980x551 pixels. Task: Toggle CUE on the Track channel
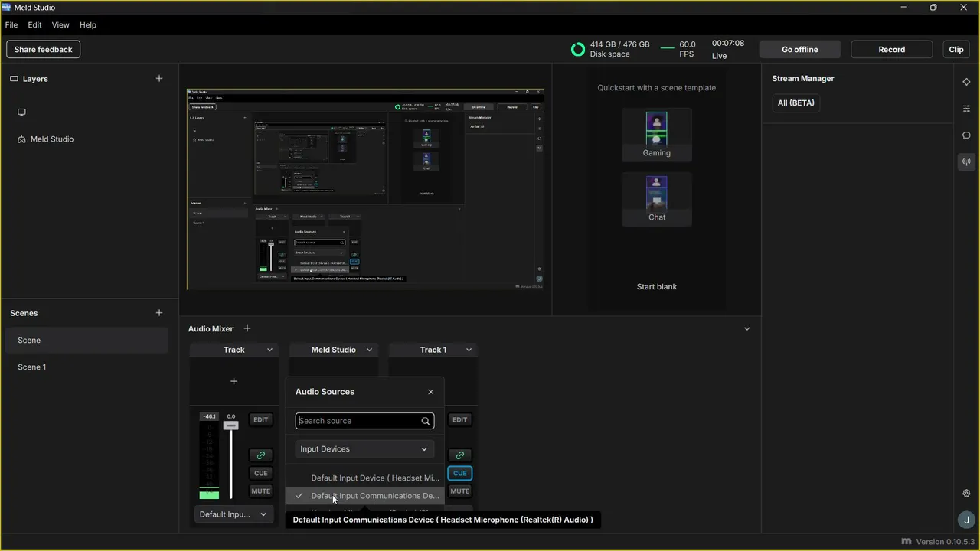pos(260,474)
